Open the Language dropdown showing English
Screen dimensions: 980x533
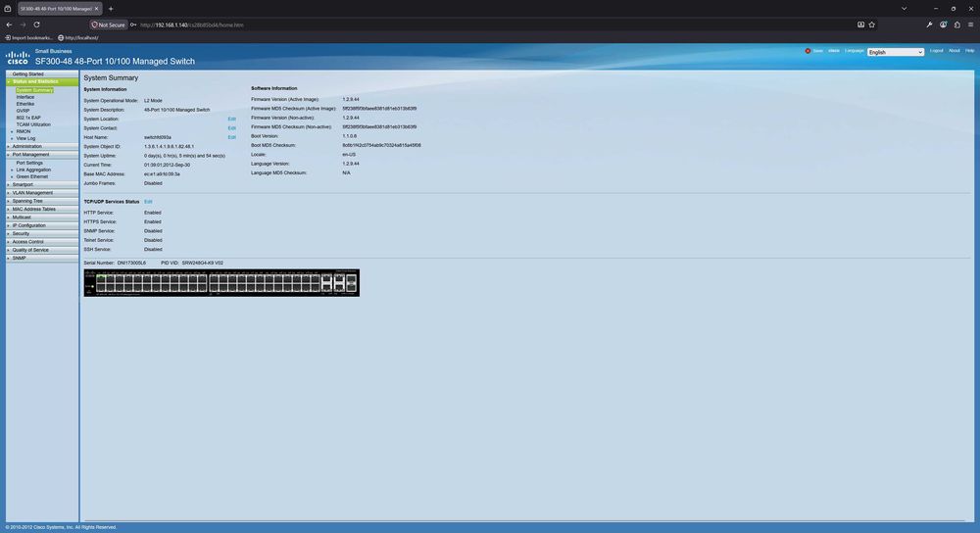895,52
